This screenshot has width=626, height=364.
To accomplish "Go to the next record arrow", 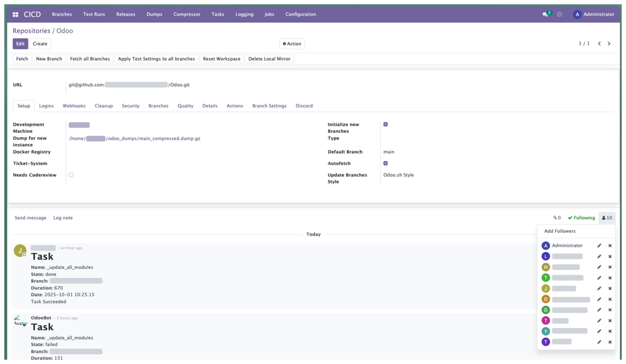I will [x=609, y=44].
